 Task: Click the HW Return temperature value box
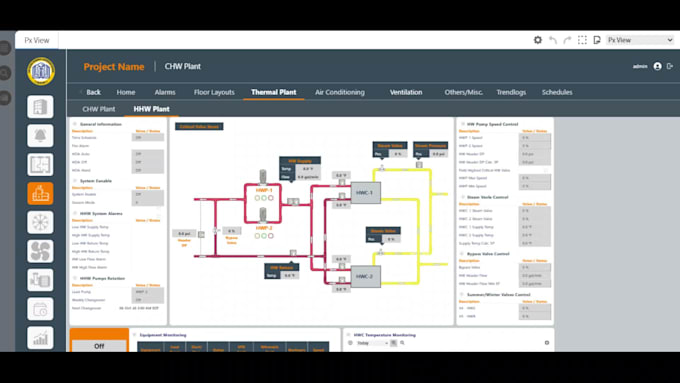click(289, 275)
